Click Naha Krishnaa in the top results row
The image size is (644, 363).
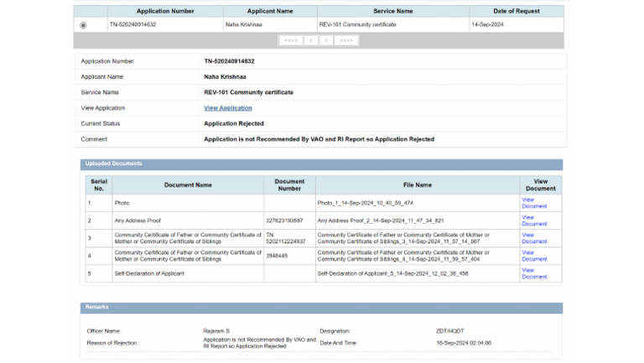(243, 24)
